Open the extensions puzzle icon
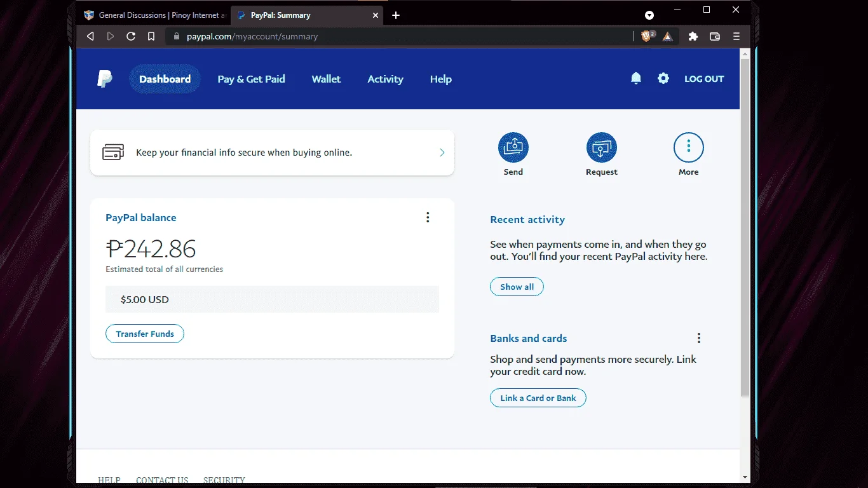This screenshot has width=868, height=488. (x=693, y=36)
